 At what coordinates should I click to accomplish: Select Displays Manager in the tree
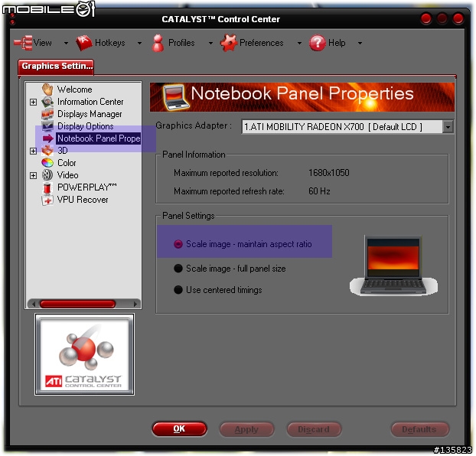pyautogui.click(x=90, y=114)
